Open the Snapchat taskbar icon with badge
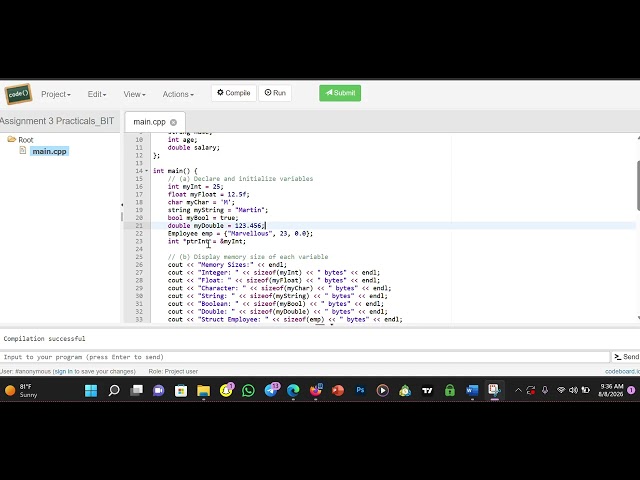 (x=227, y=390)
